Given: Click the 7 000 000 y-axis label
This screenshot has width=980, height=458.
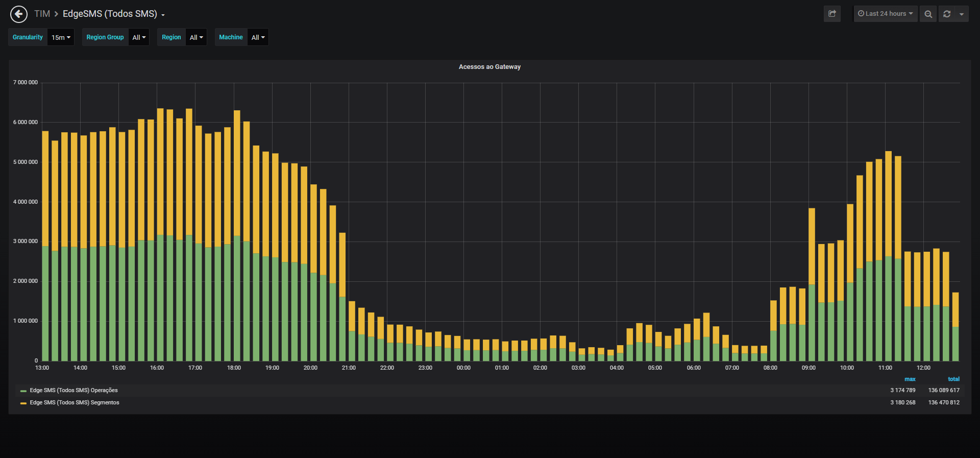Looking at the screenshot, I should tap(26, 82).
